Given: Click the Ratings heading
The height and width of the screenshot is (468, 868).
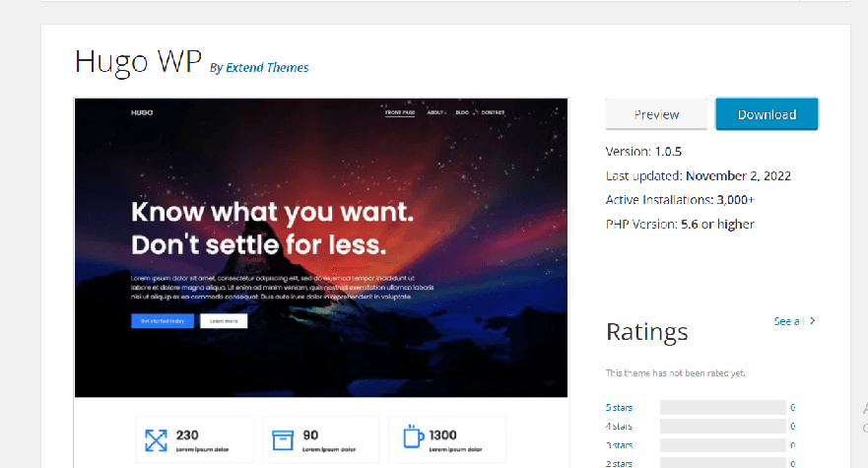Looking at the screenshot, I should (646, 332).
